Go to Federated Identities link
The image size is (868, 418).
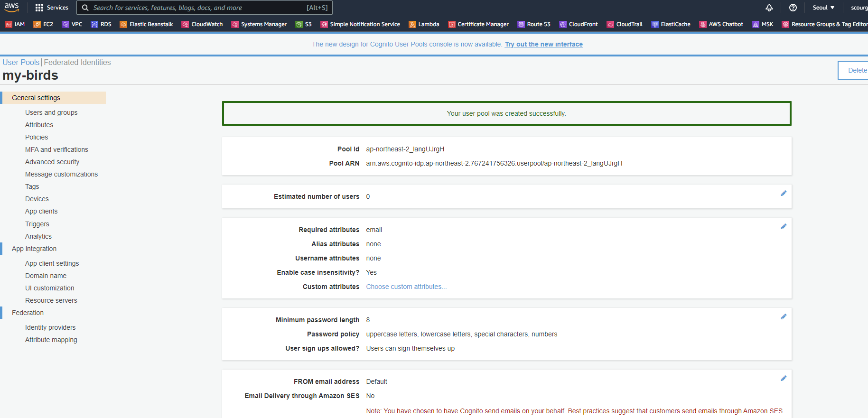tap(77, 62)
